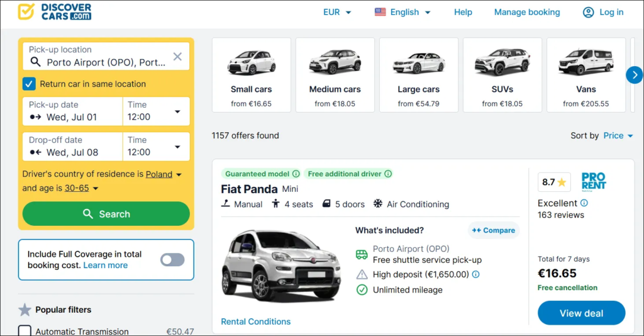The width and height of the screenshot is (644, 336).
Task: Change driver's country from Poland
Action: (x=164, y=174)
